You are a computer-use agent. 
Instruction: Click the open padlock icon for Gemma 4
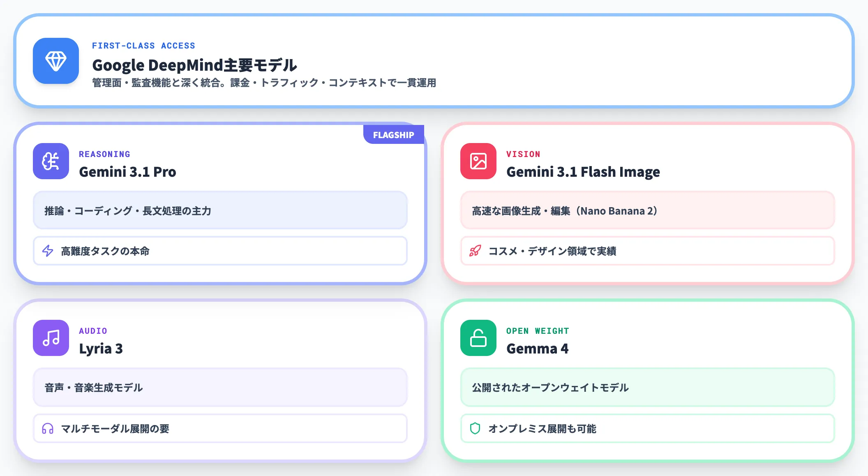pos(479,338)
